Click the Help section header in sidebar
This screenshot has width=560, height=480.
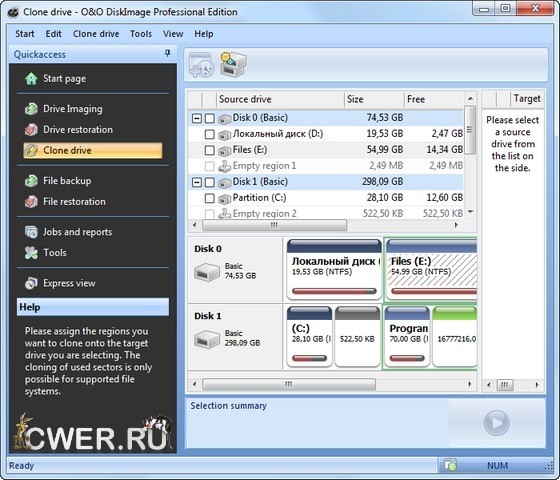coord(93,307)
